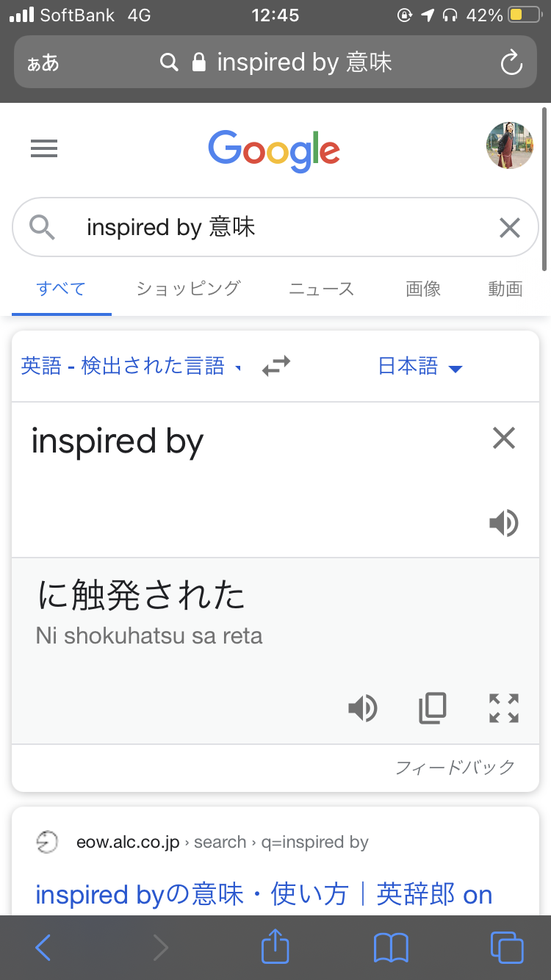
Task: Go back to the previous page
Action: pos(43,947)
